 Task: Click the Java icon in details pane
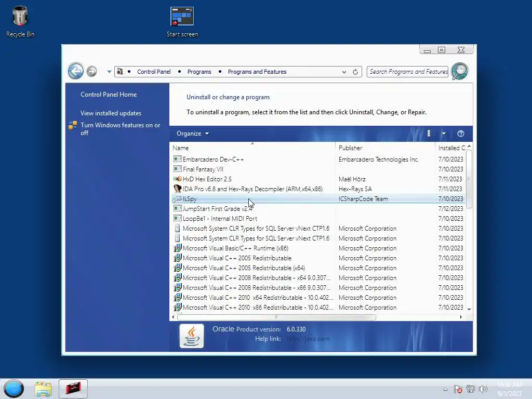pyautogui.click(x=192, y=336)
